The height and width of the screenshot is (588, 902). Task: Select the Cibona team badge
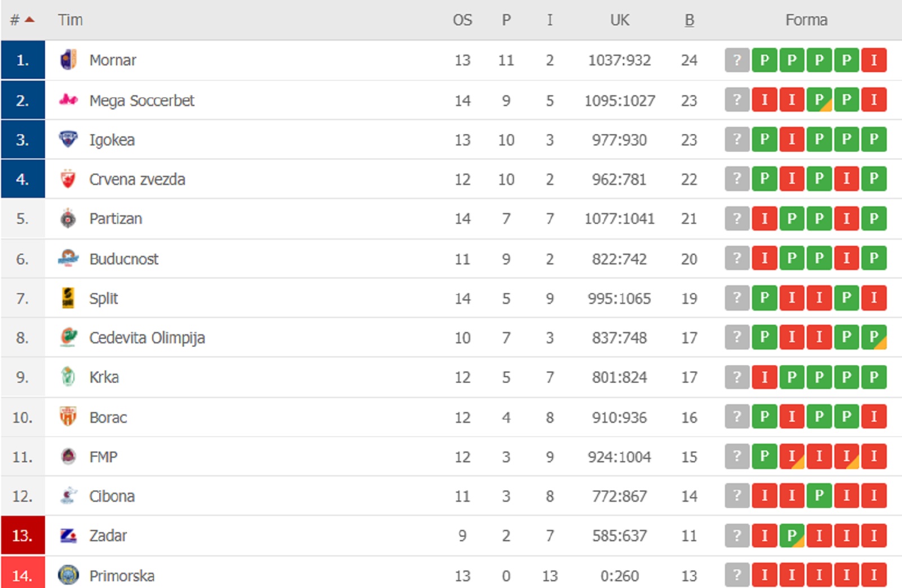tap(68, 496)
